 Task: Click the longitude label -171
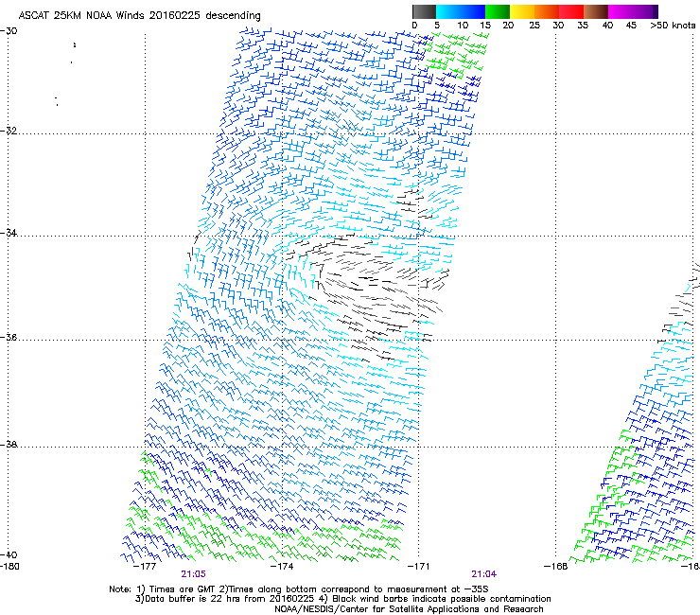pos(419,567)
